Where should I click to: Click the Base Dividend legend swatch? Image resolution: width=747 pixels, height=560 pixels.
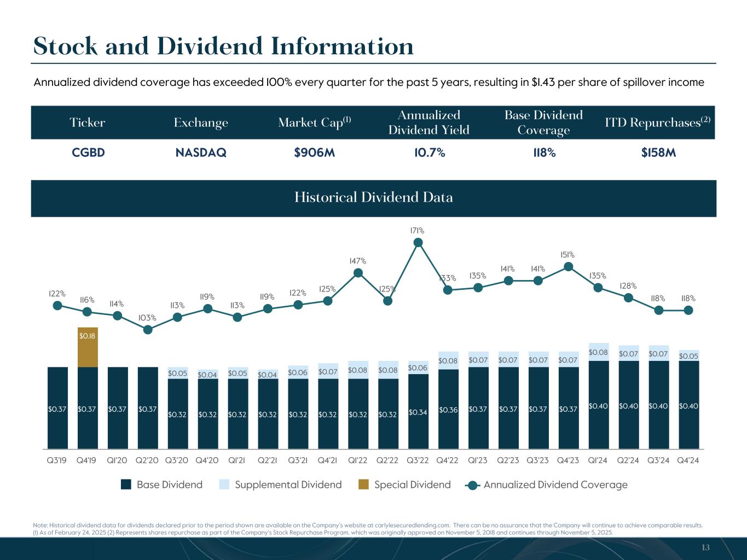click(x=126, y=485)
